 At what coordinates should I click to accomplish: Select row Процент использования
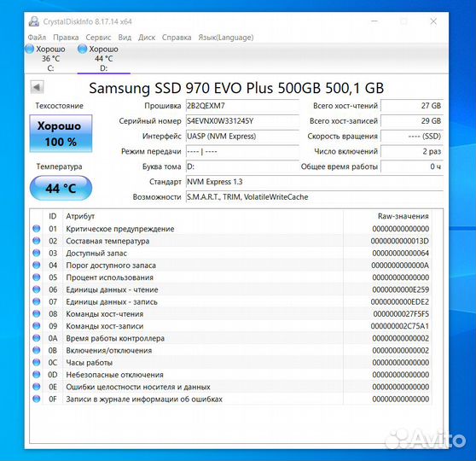click(x=230, y=277)
